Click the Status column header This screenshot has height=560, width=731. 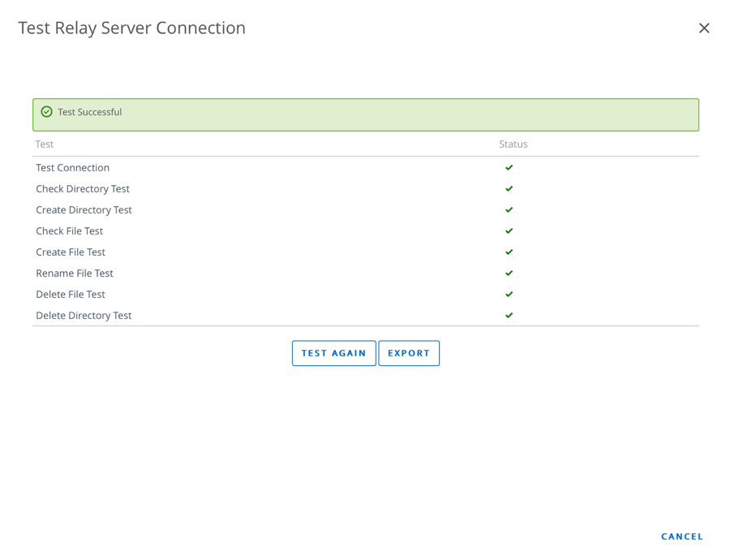[513, 144]
